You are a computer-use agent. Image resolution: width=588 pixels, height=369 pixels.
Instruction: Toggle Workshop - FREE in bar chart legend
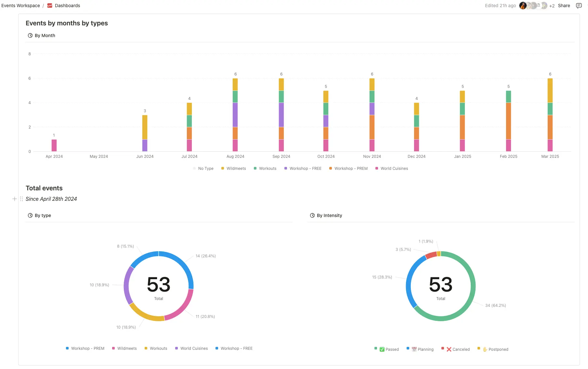[x=303, y=169]
